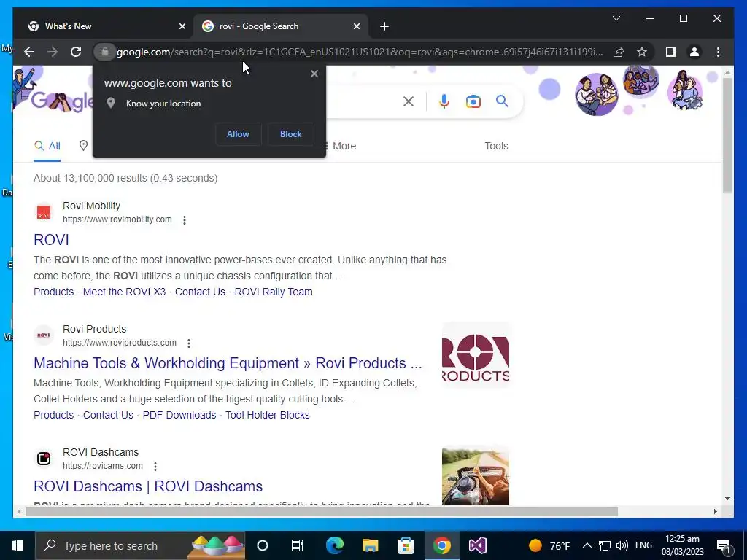Click the Rovi Products logo thumbnail

point(476,355)
